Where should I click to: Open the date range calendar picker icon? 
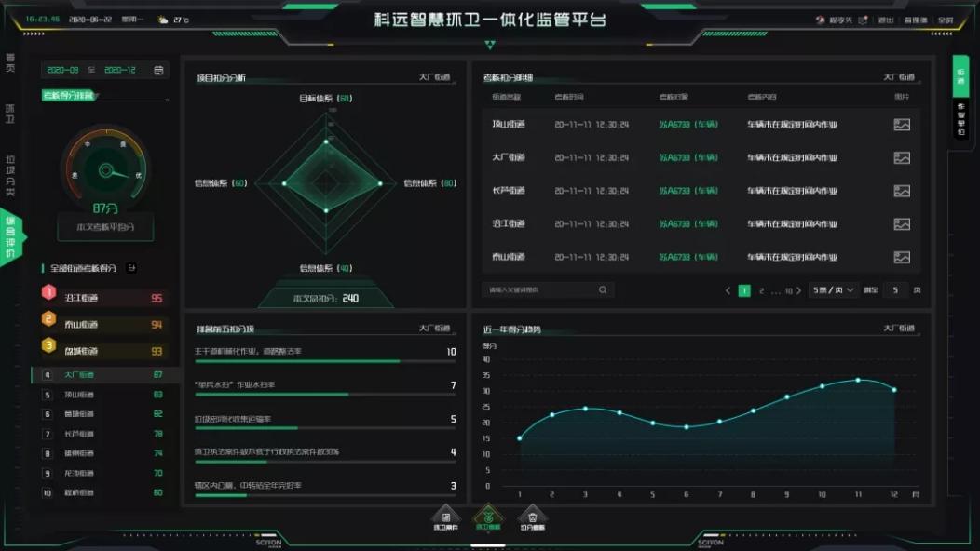158,70
